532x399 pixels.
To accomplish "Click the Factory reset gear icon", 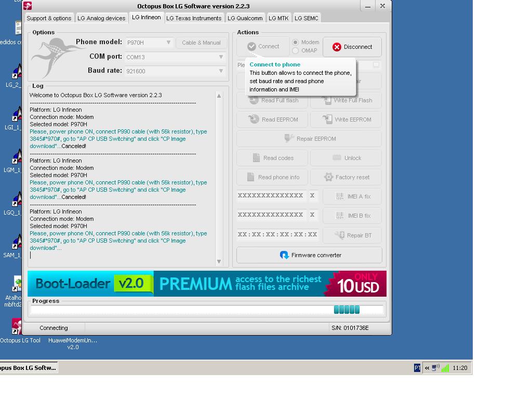I will (328, 177).
